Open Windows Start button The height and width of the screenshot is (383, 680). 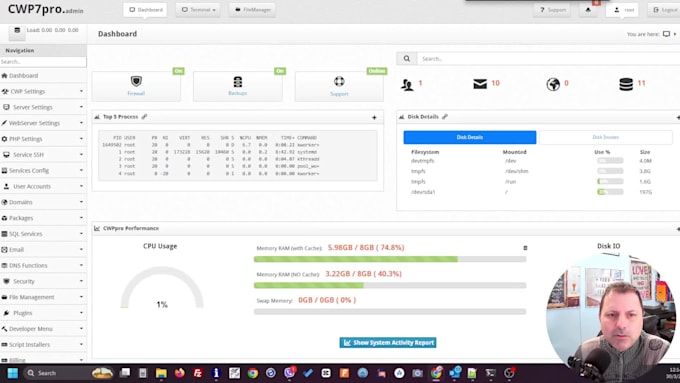coord(13,373)
